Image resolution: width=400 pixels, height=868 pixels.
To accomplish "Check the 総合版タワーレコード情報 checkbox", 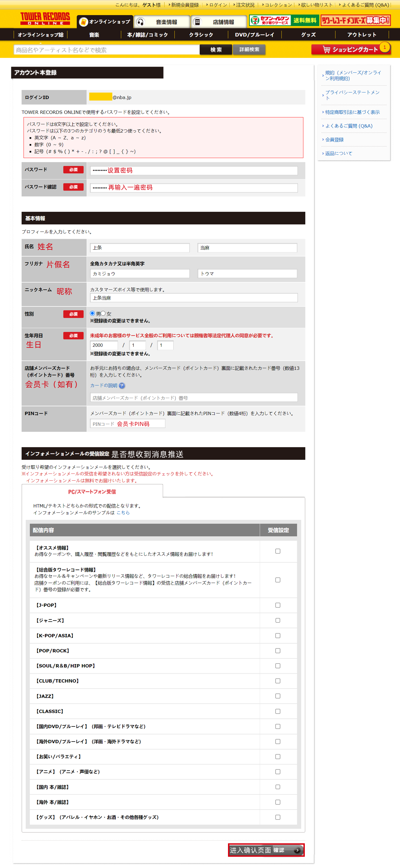I will click(x=278, y=580).
